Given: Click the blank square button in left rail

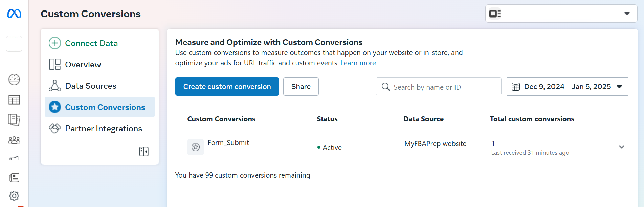Looking at the screenshot, I should (14, 44).
